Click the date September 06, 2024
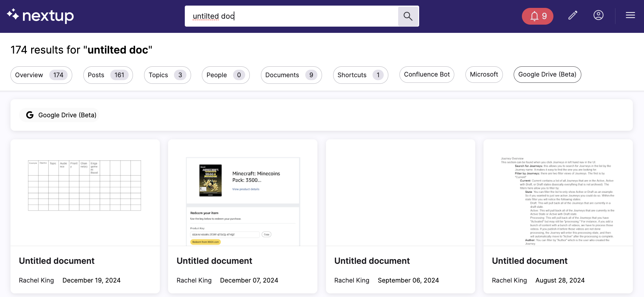This screenshot has width=644, height=297. 408,280
